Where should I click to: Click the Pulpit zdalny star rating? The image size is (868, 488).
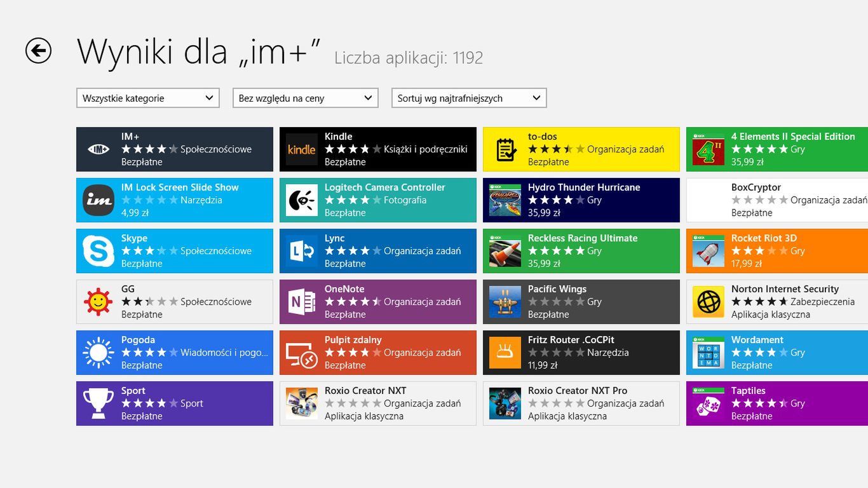tap(353, 353)
